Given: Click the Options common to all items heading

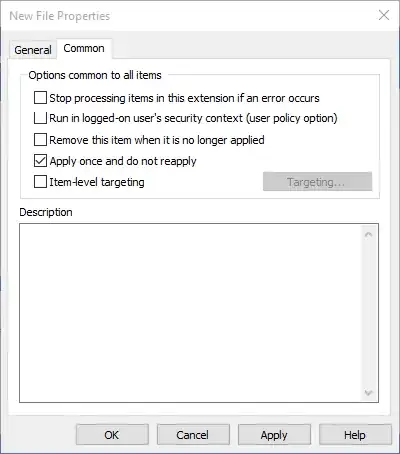Looking at the screenshot, I should coord(95,75).
